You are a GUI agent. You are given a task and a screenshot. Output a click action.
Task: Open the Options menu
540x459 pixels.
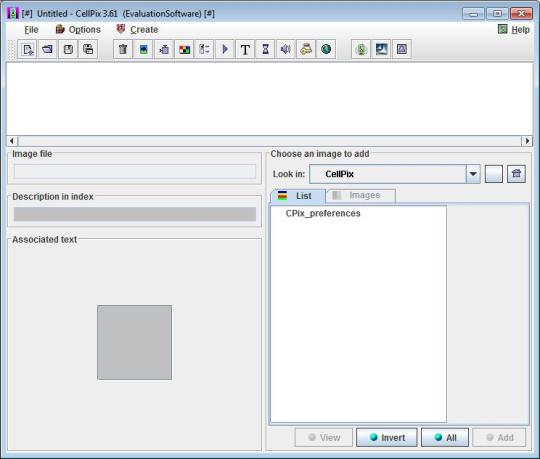78,30
